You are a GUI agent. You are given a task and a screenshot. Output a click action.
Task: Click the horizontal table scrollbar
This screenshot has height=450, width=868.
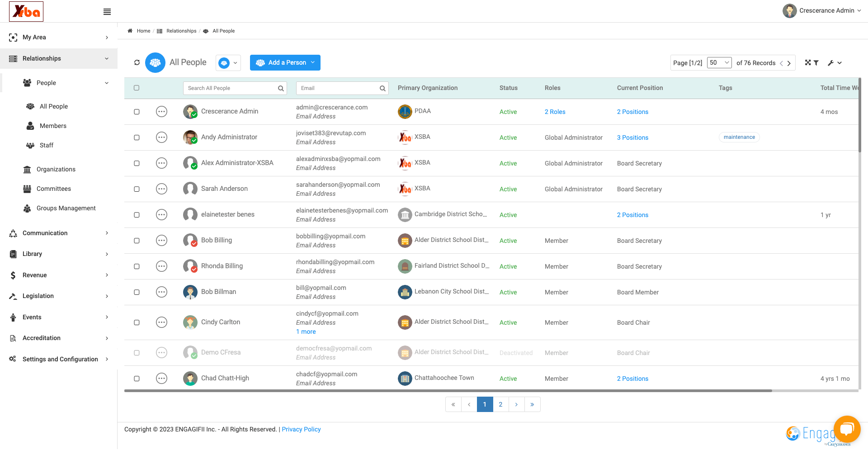[448, 391]
